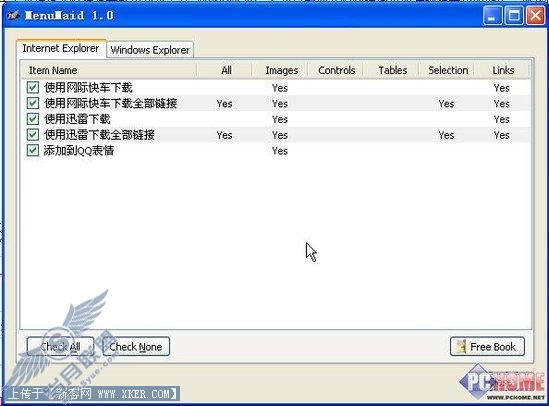
Task: Click the Controls column header
Action: tap(336, 70)
